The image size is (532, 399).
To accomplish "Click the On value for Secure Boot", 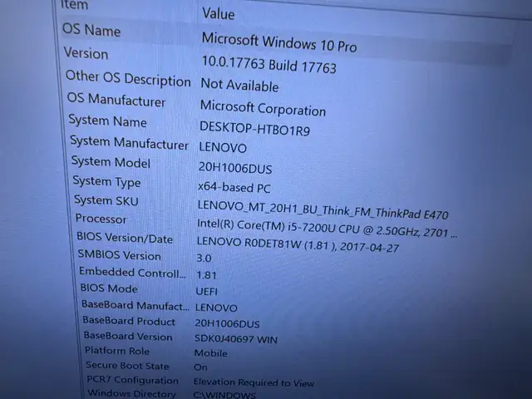I will tap(200, 367).
